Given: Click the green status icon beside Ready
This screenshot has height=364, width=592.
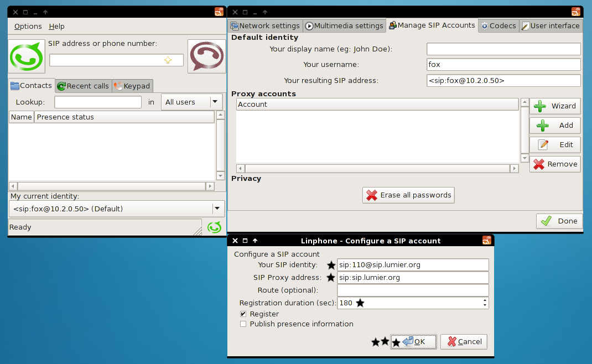Looking at the screenshot, I should pyautogui.click(x=214, y=227).
